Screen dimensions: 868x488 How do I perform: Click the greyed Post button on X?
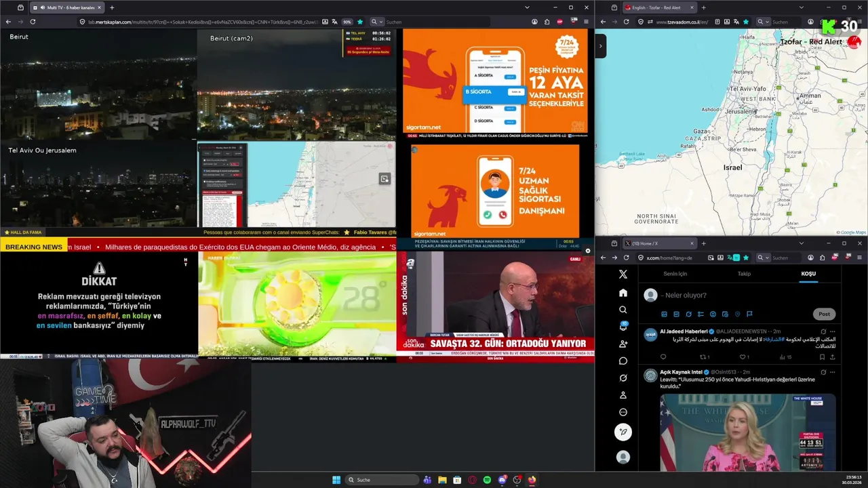tap(824, 314)
